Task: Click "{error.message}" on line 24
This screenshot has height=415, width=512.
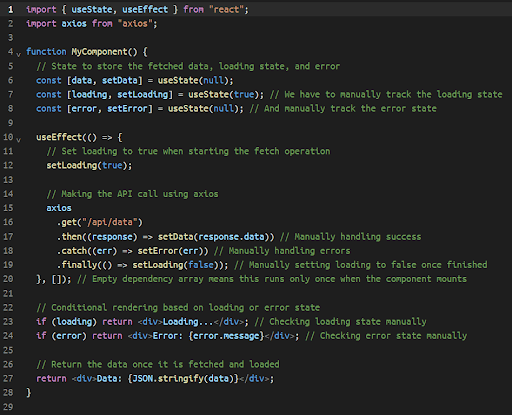Action: point(226,336)
